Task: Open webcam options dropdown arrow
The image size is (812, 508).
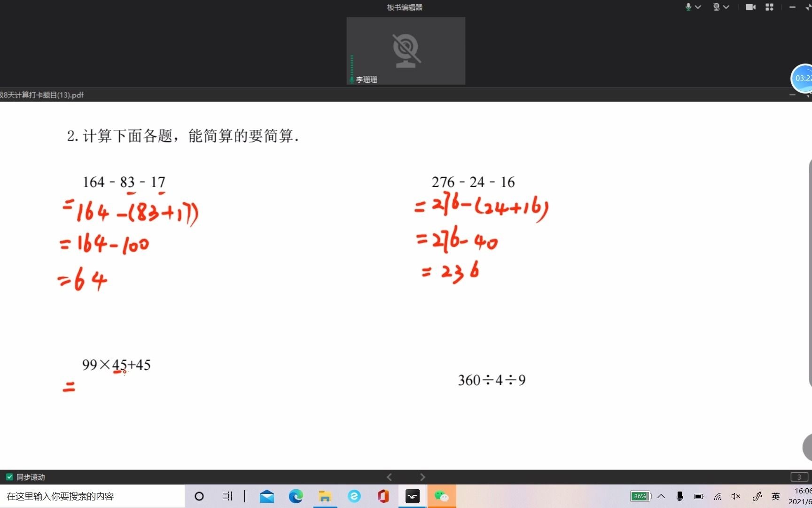Action: (x=726, y=7)
